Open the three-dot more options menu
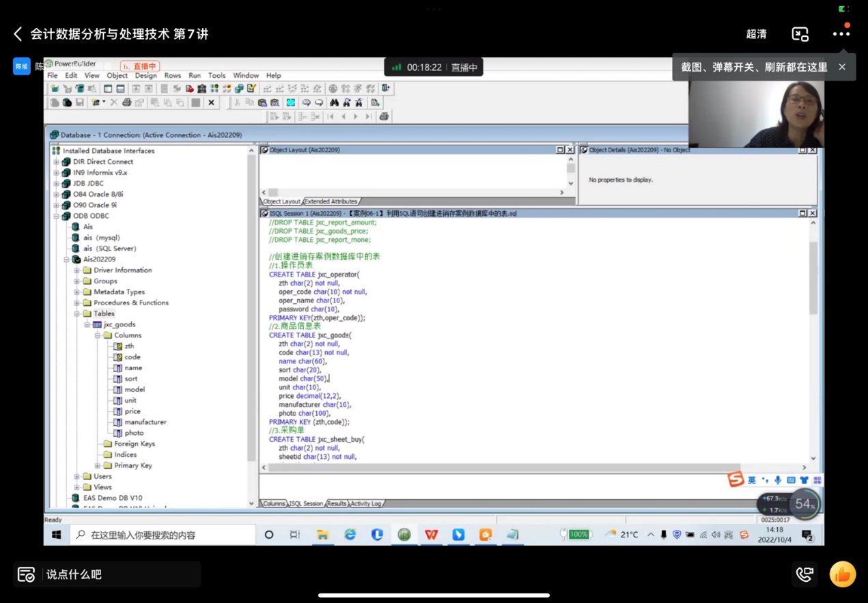The height and width of the screenshot is (603, 868). pyautogui.click(x=841, y=34)
